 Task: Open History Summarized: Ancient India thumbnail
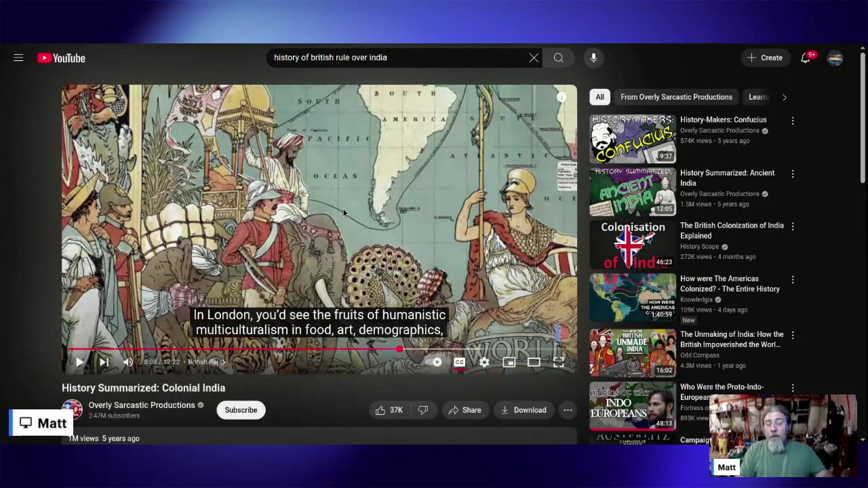(x=633, y=192)
